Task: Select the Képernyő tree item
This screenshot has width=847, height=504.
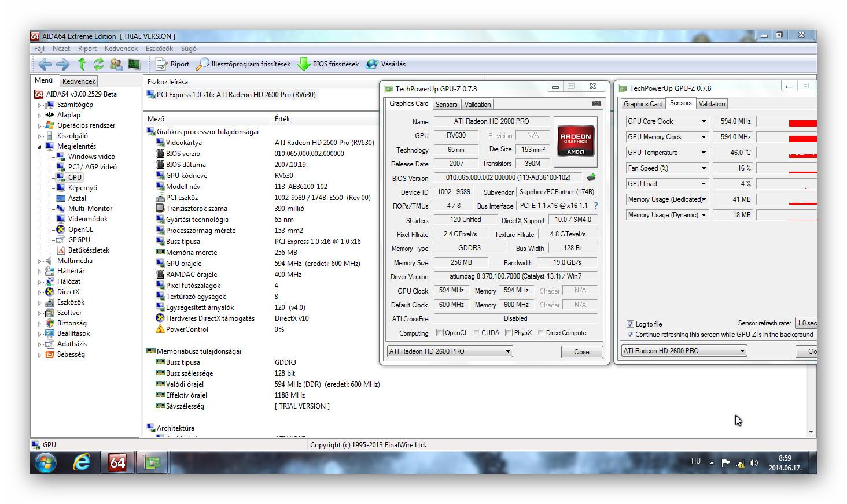Action: point(82,188)
